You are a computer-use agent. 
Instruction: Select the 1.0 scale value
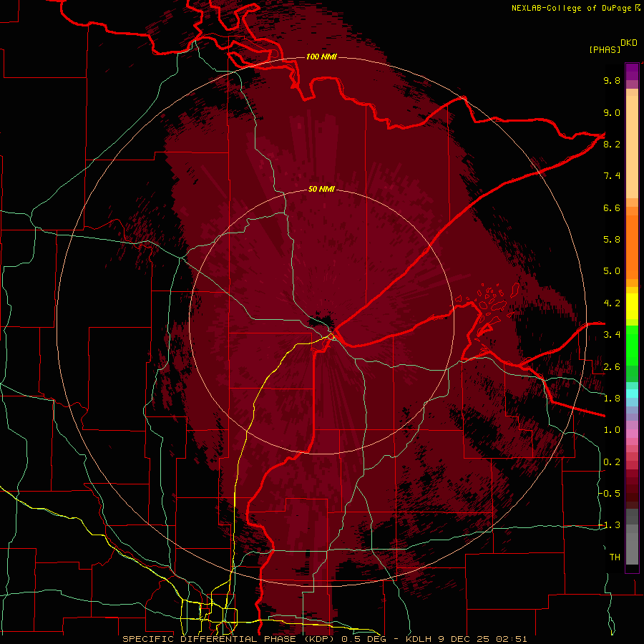coord(612,430)
